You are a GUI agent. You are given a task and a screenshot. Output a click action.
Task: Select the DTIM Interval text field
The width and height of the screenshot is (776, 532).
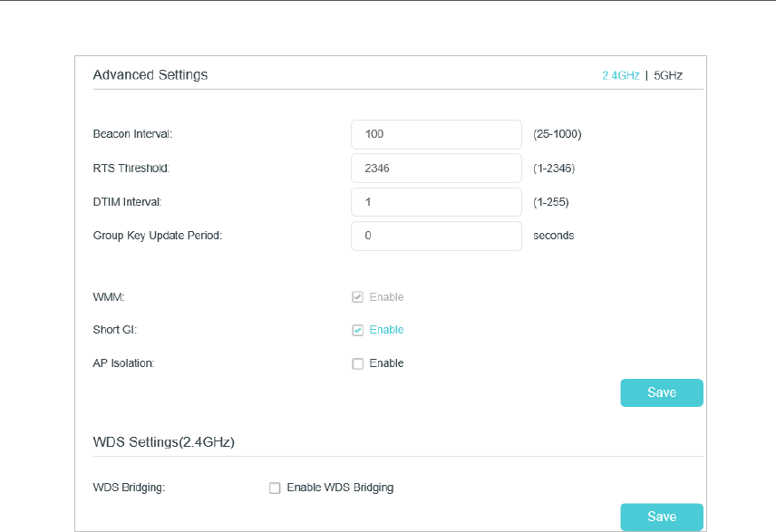(436, 201)
